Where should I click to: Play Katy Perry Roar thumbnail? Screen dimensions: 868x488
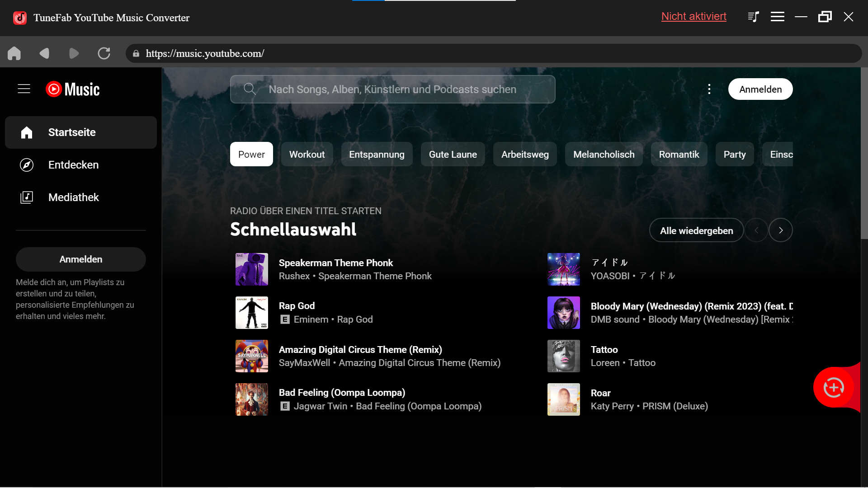point(564,399)
